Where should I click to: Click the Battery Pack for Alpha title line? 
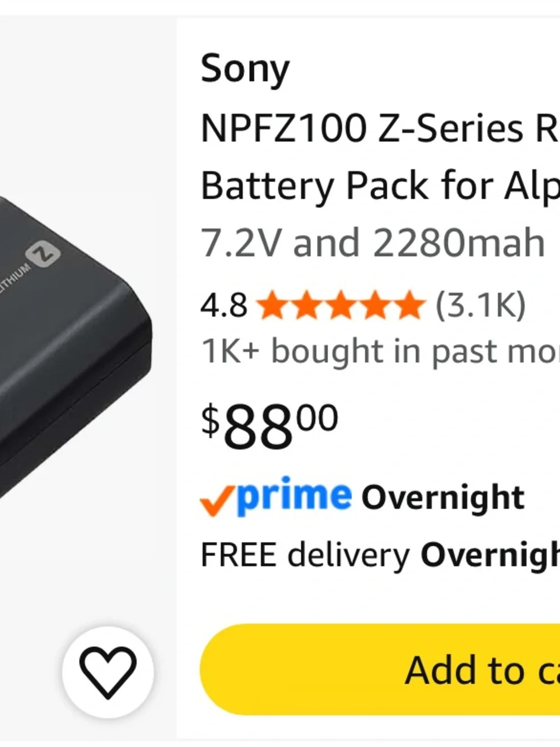[x=380, y=185]
